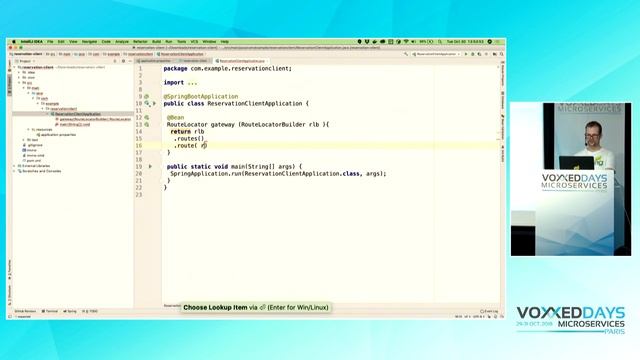Switch to application.properties editor tab
This screenshot has height=360, width=640.
[x=156, y=61]
